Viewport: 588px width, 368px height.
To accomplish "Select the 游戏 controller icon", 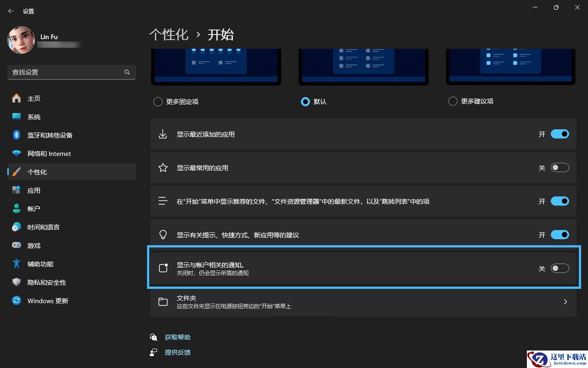I will tap(17, 246).
